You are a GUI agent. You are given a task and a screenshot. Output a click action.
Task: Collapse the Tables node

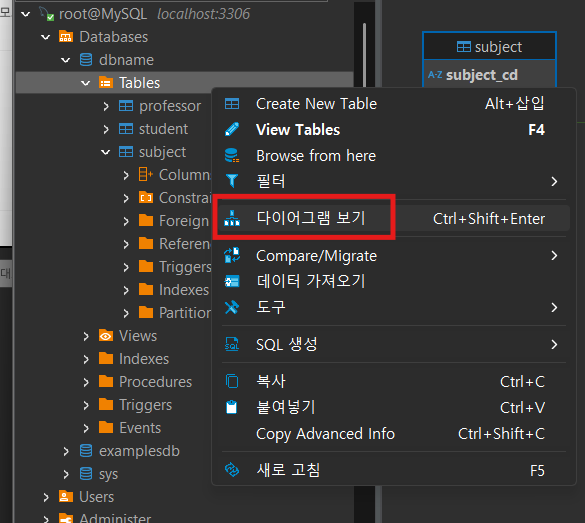coord(86,83)
